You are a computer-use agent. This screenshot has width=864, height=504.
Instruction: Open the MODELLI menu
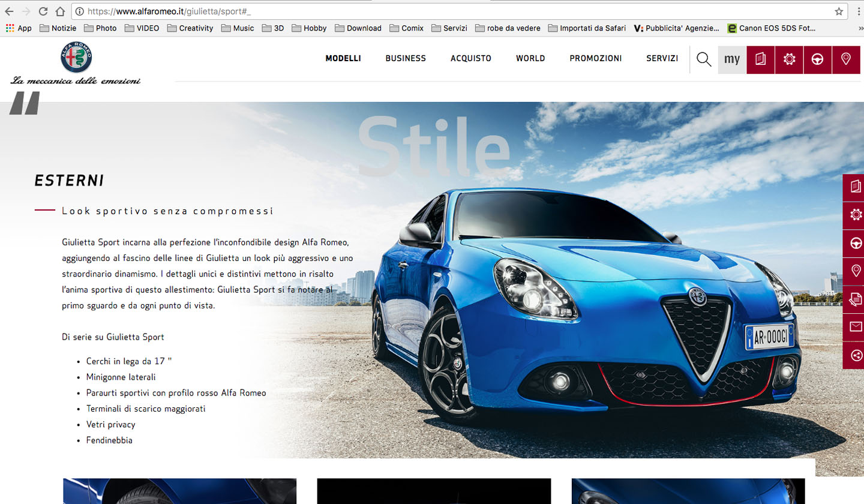point(343,59)
